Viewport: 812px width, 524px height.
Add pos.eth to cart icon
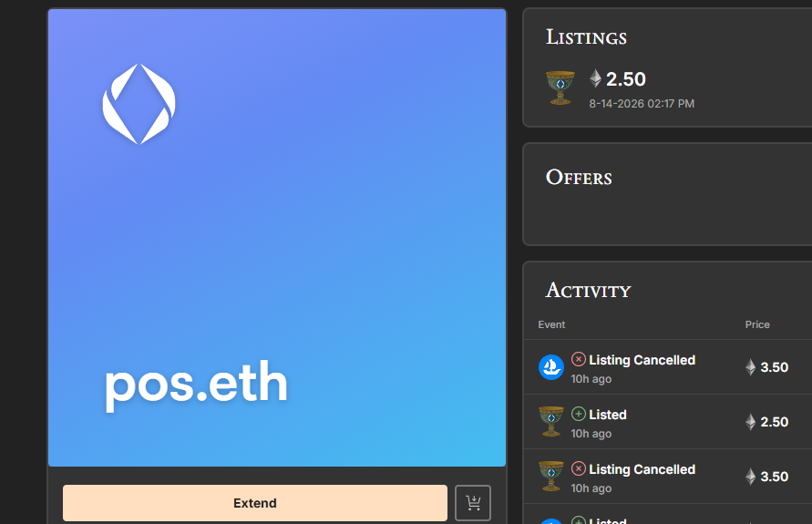coord(473,503)
